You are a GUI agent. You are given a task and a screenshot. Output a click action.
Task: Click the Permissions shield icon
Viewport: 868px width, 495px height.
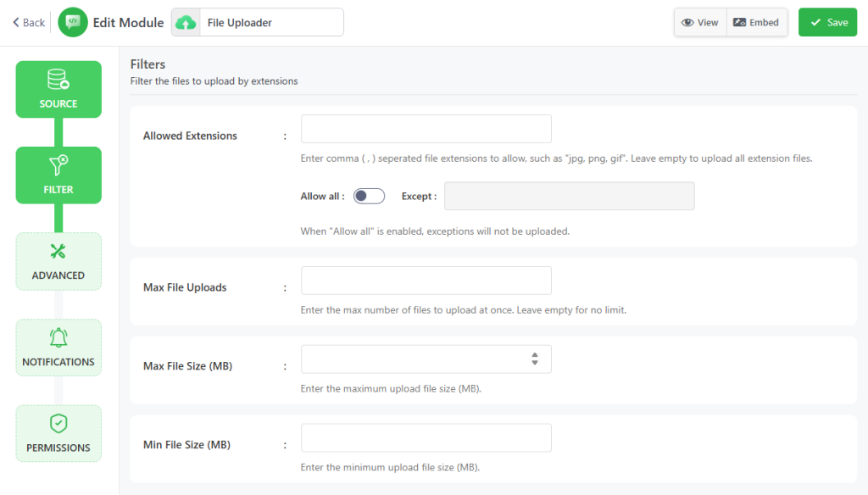click(x=58, y=424)
